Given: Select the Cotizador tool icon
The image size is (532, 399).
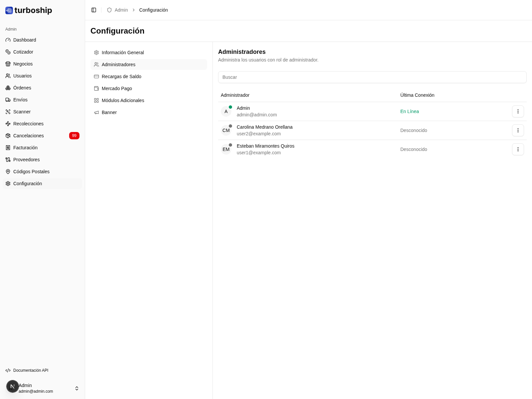Looking at the screenshot, I should [x=8, y=52].
